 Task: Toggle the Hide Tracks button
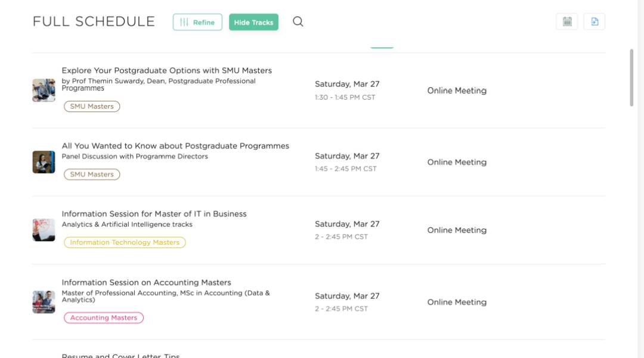click(253, 22)
